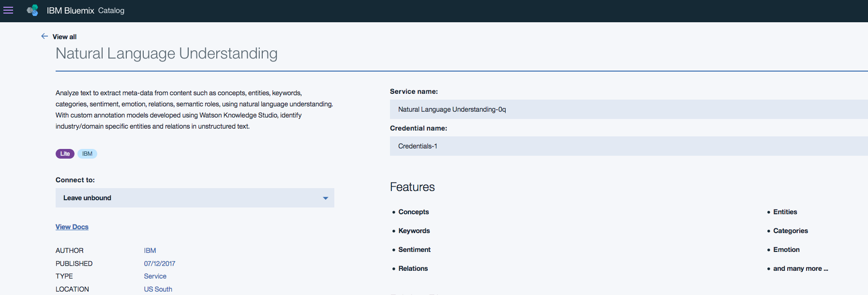
Task: Select the IBM tag badge
Action: coord(87,154)
